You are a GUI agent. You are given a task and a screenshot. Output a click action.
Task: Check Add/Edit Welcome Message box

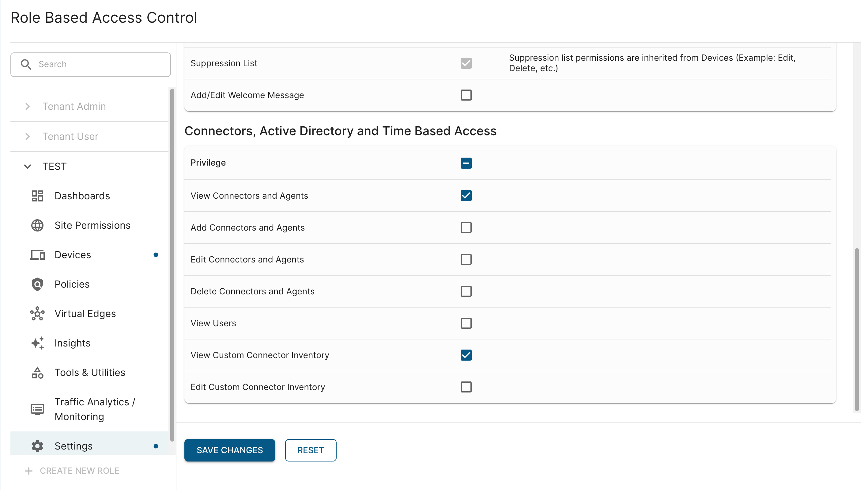click(x=466, y=95)
